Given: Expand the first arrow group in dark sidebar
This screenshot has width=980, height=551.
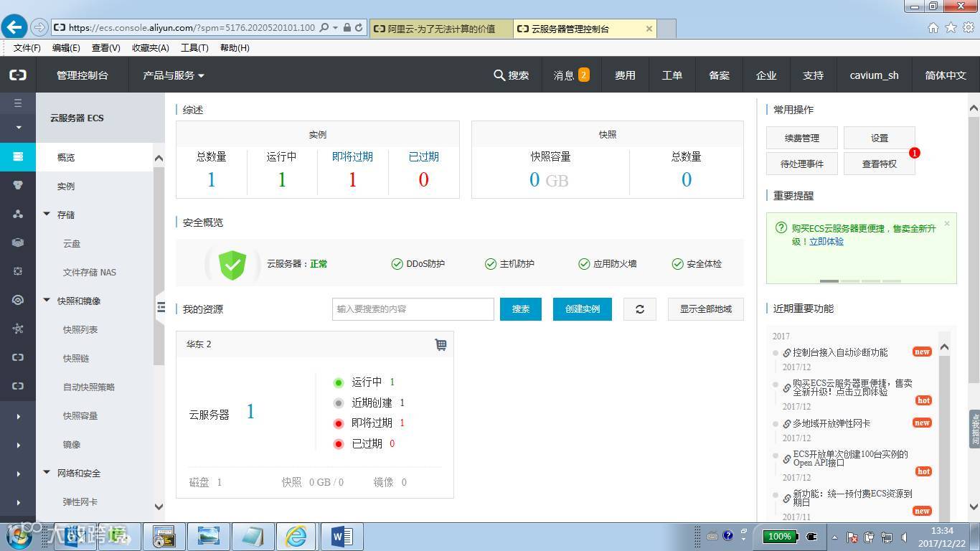Looking at the screenshot, I should coord(18,416).
